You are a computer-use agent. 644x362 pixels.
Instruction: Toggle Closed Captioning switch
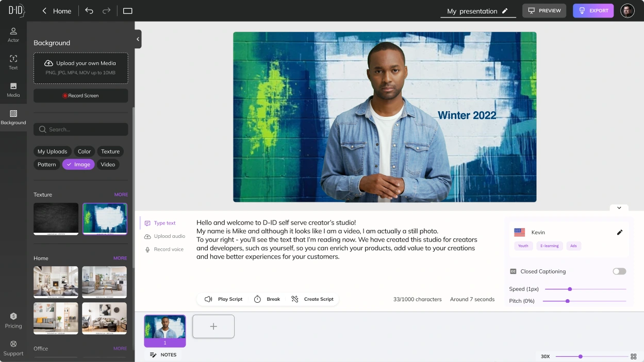click(x=619, y=271)
